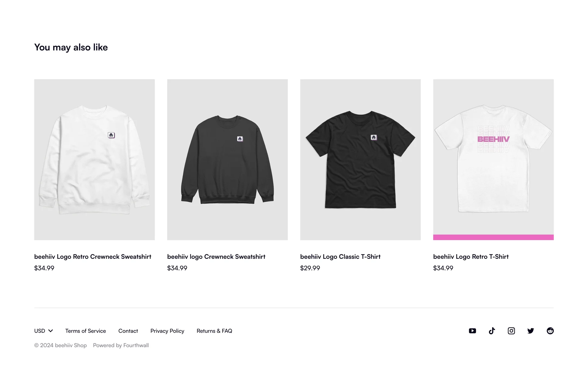Open the Terms of Service link
This screenshot has height=368, width=588.
(x=85, y=331)
